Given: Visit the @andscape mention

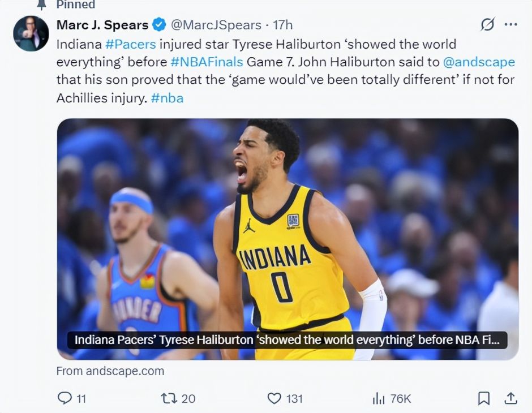Looking at the screenshot, I should point(479,62).
